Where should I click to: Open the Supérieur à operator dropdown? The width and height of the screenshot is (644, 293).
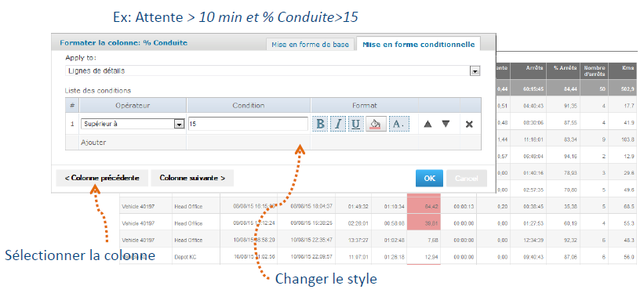(x=133, y=124)
